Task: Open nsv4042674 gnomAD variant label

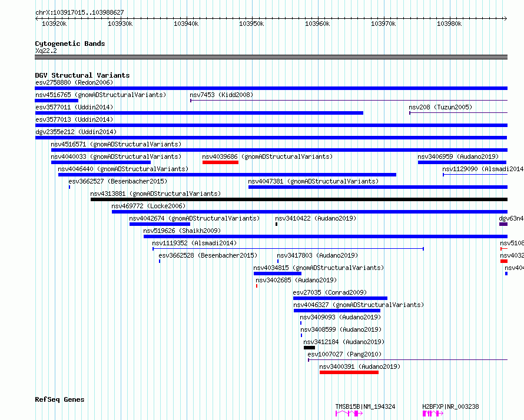Action: coord(194,218)
